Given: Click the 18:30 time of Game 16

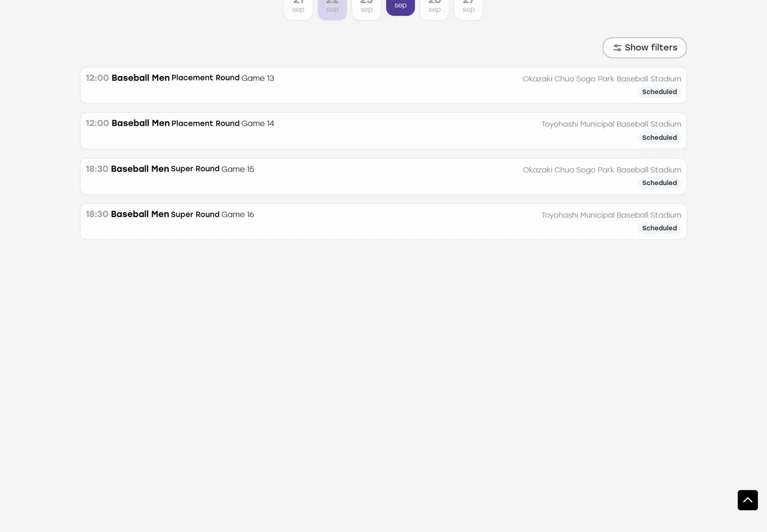Looking at the screenshot, I should pos(97,215).
